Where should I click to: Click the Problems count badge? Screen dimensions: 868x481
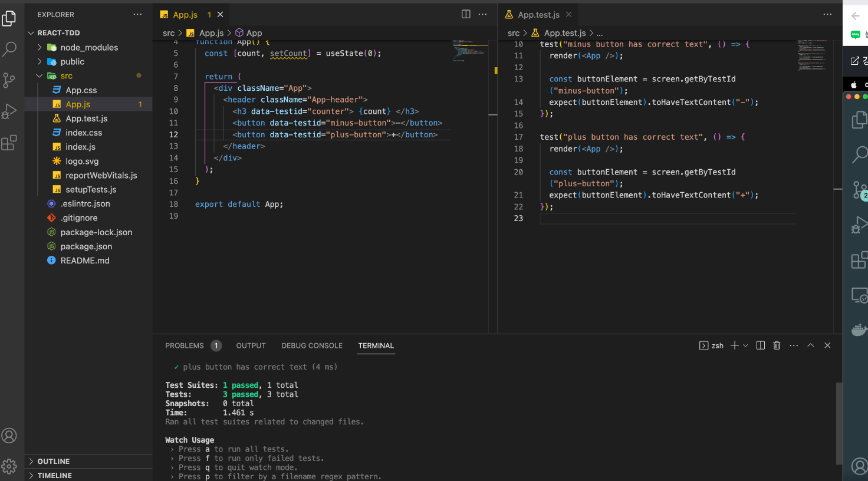click(x=216, y=346)
